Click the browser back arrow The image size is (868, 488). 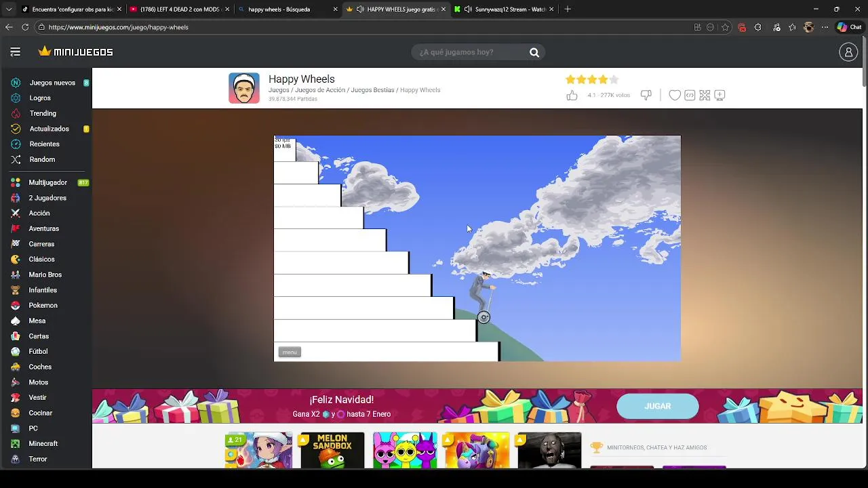click(9, 27)
